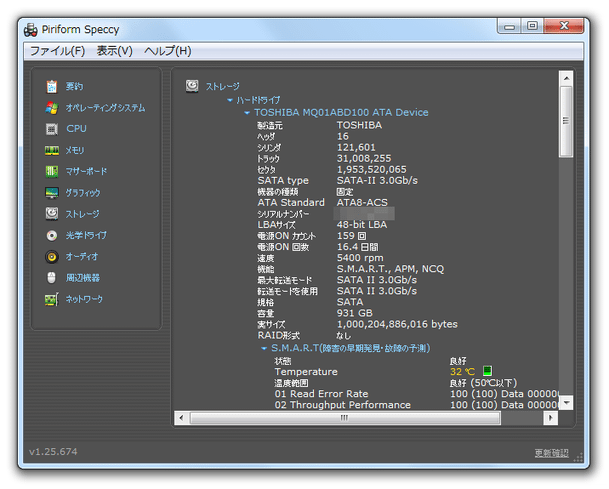Show the オーディオ section
Image resolution: width=609 pixels, height=489 pixels.
[82, 257]
